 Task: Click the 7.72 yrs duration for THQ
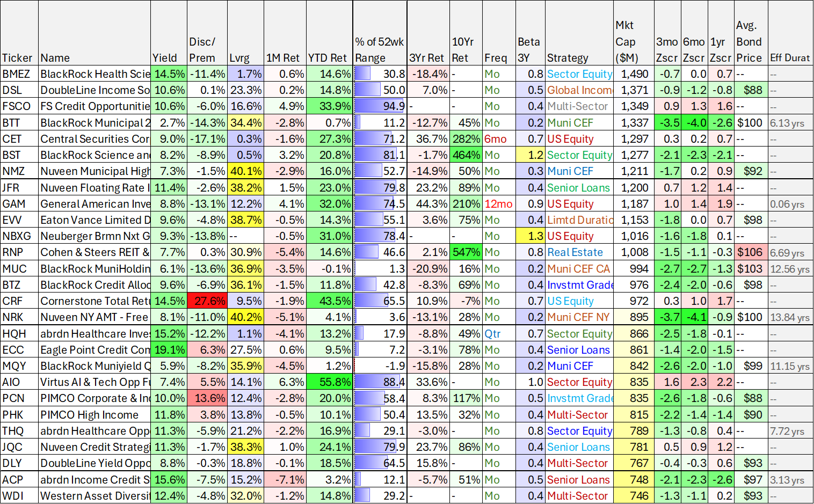tap(790, 431)
